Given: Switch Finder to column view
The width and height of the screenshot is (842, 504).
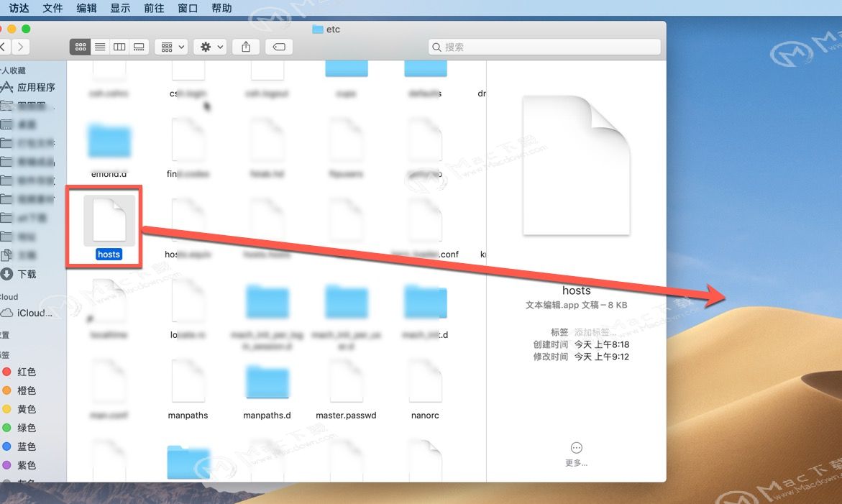Looking at the screenshot, I should click(x=119, y=47).
